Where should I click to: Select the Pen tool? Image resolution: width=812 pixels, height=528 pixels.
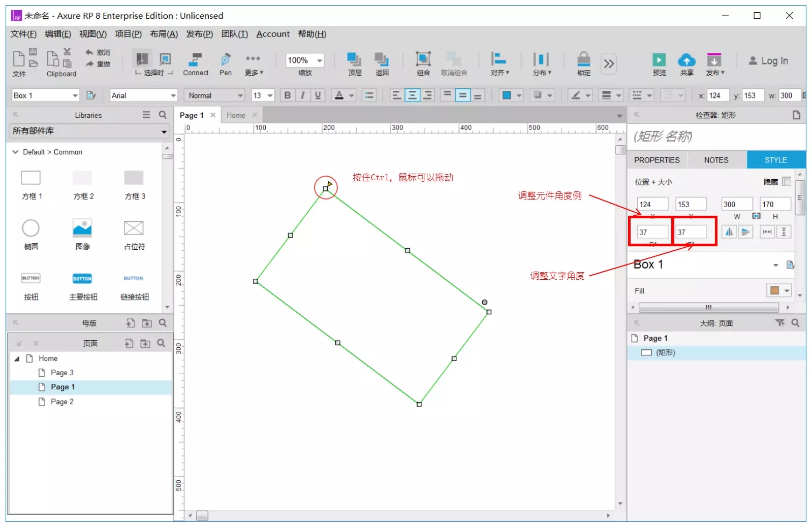pos(226,60)
